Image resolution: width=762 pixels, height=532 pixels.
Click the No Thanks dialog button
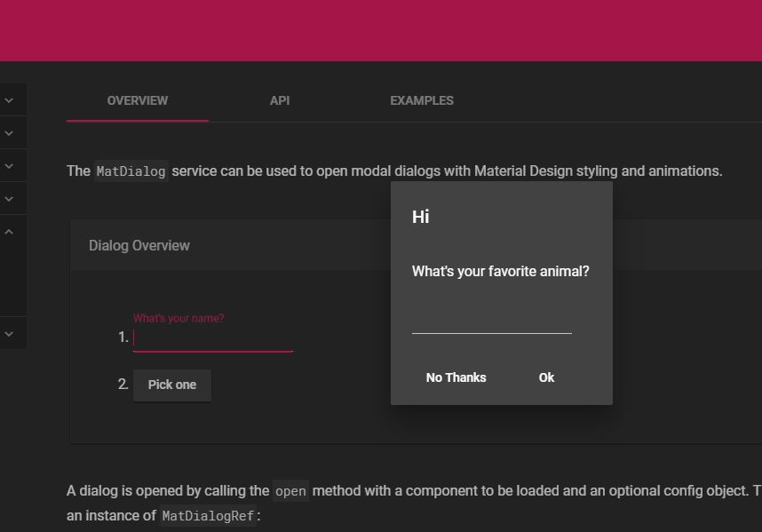[x=456, y=377]
